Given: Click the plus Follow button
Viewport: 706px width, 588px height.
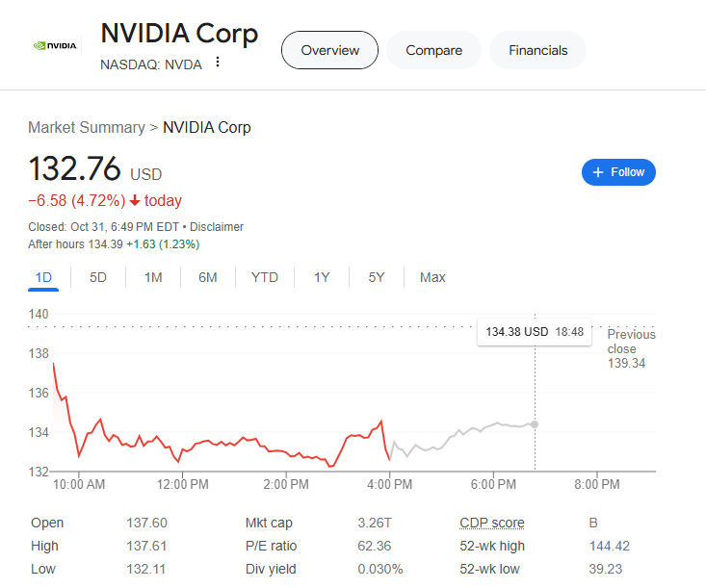Looking at the screenshot, I should pyautogui.click(x=618, y=172).
